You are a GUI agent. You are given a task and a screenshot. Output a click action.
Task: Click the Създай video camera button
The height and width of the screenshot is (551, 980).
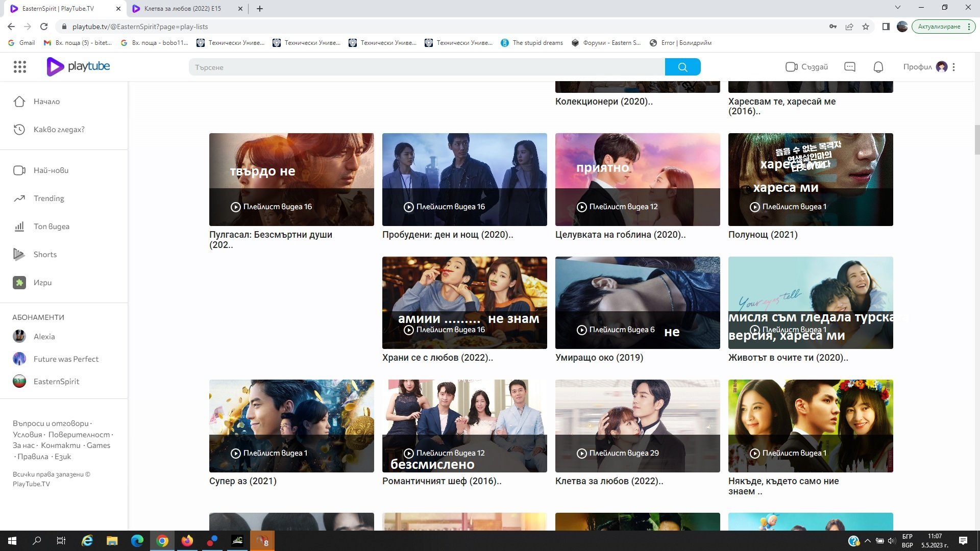click(806, 67)
